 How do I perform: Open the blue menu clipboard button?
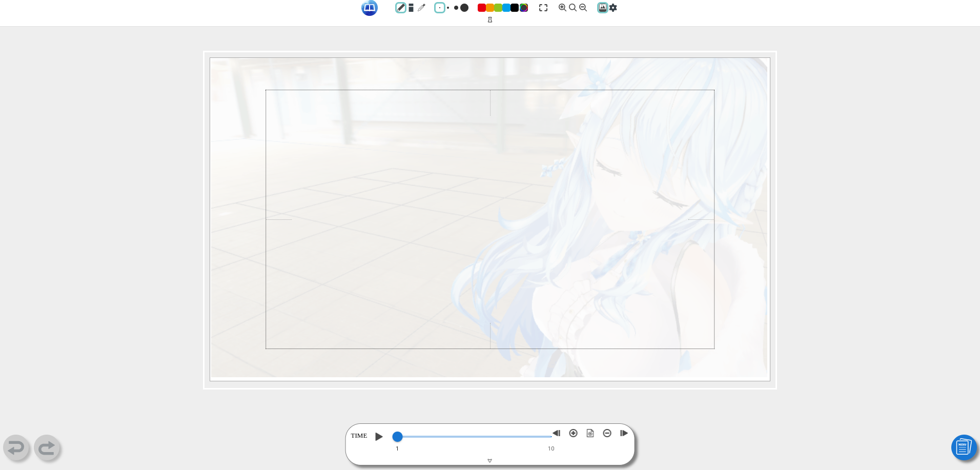tap(963, 447)
